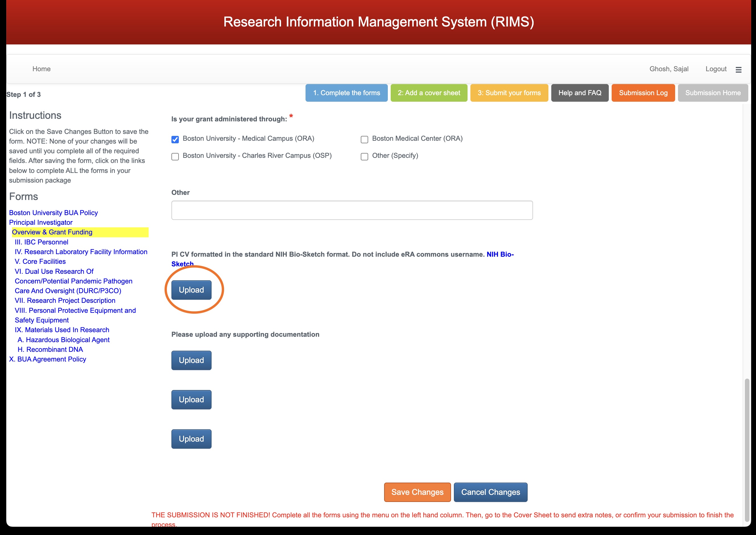
Task: Check Boston University - Charles River Campus (OSP)
Action: click(x=175, y=156)
